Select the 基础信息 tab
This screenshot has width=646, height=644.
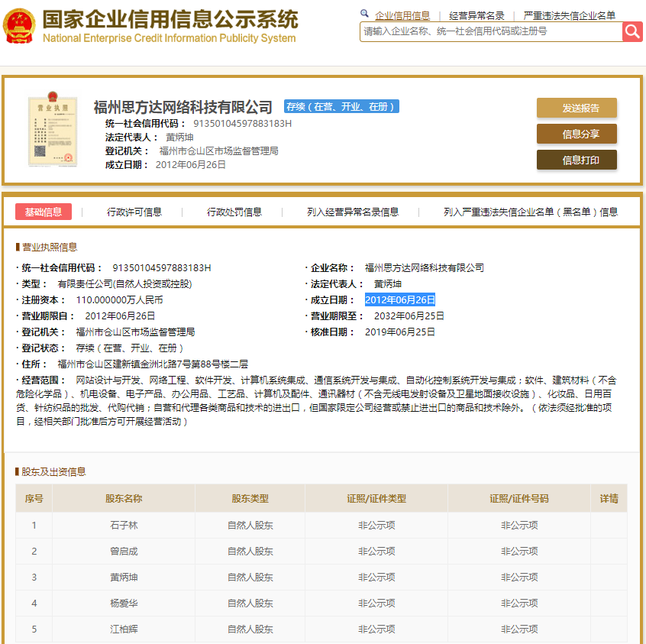tap(44, 212)
